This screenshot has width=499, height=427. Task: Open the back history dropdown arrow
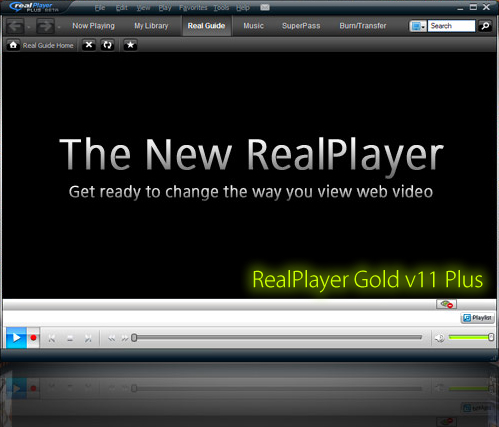(29, 27)
